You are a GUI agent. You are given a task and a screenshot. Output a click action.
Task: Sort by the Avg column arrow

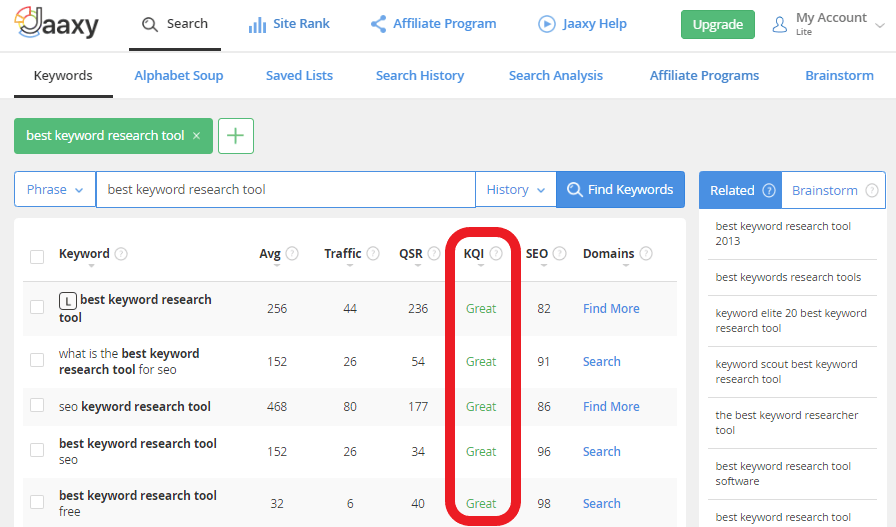coord(277,265)
